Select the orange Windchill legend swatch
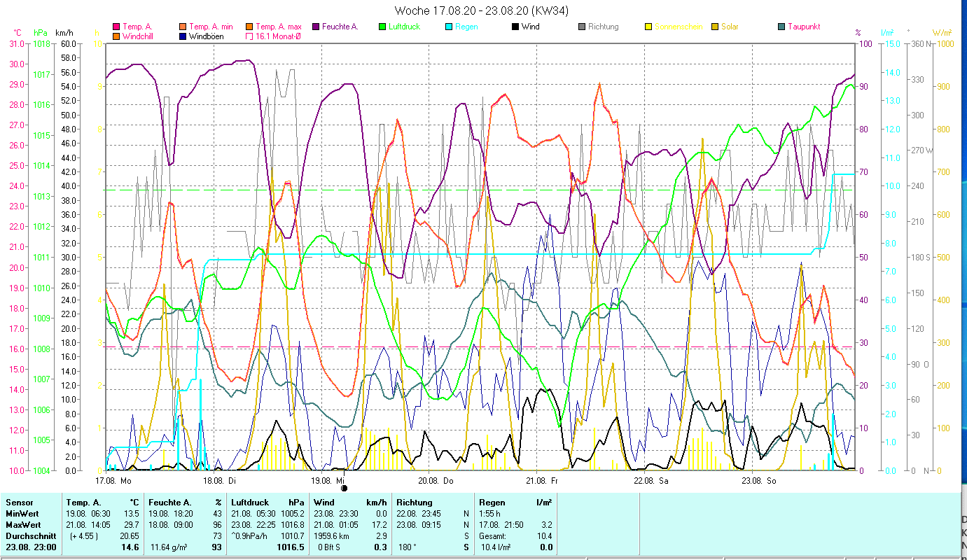 tap(116, 36)
